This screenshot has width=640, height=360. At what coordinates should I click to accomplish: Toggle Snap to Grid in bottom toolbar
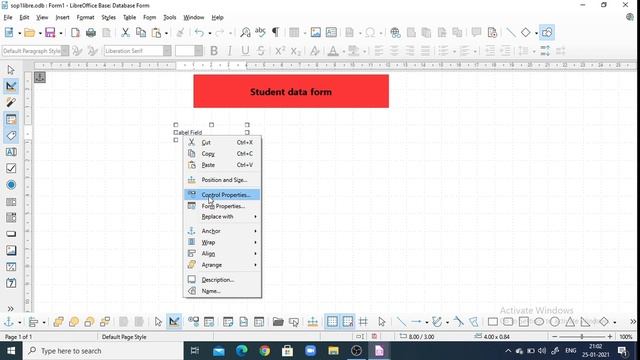click(x=348, y=322)
